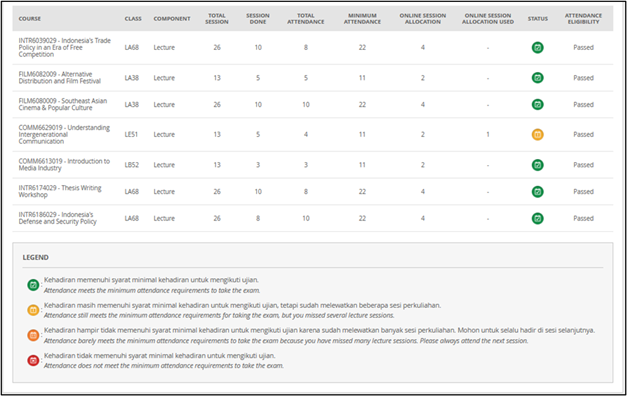
Task: Click the ATTENDANCE ELIGIBILITY column header
Action: coord(583,19)
